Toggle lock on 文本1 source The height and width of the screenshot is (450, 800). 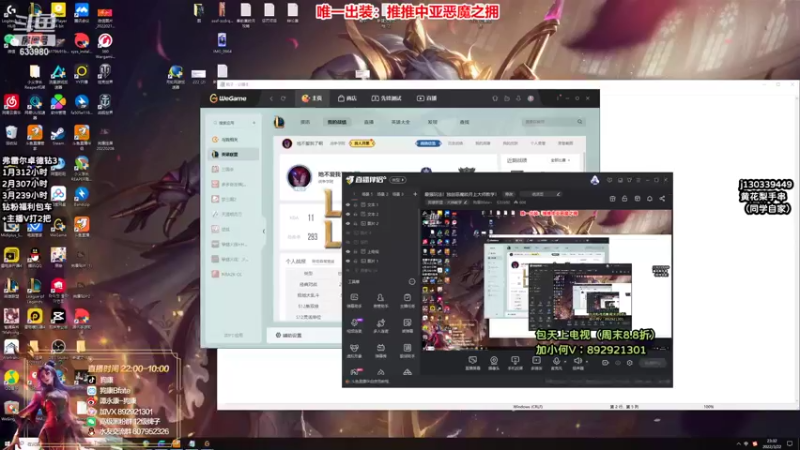[356, 205]
